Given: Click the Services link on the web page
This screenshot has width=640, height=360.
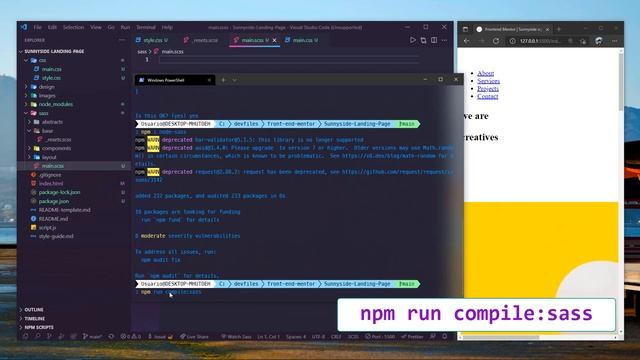Looking at the screenshot, I should click(488, 81).
